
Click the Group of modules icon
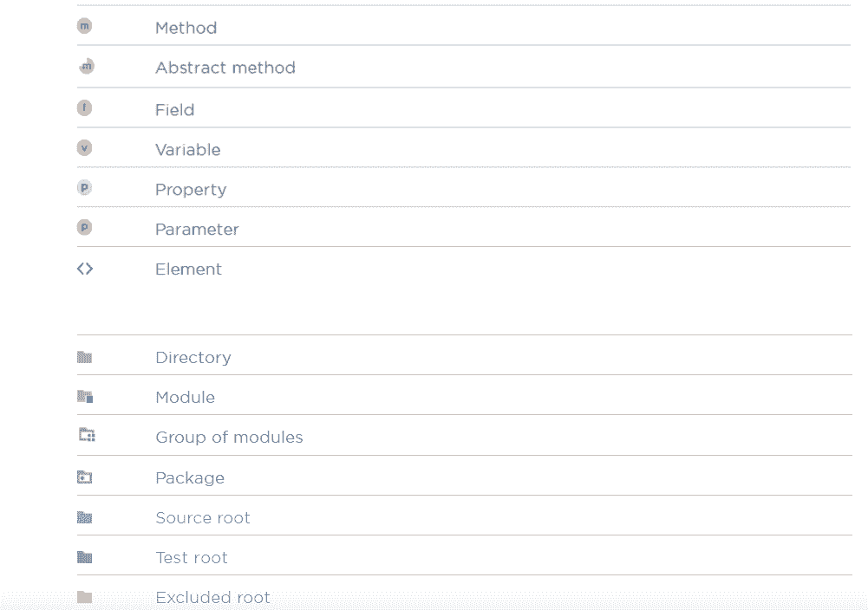pyautogui.click(x=86, y=436)
